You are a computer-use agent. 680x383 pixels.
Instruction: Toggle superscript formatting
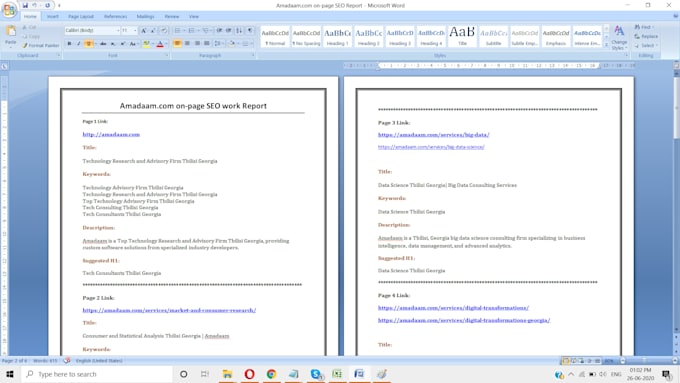pyautogui.click(x=123, y=43)
